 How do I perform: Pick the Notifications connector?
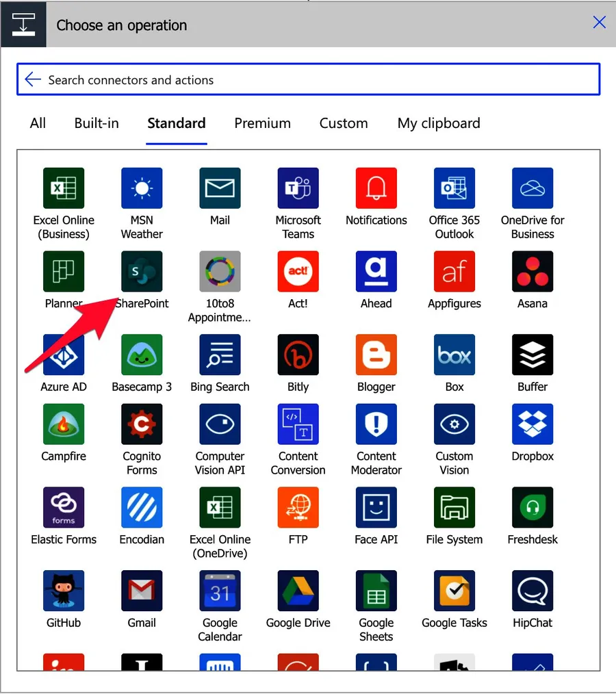tap(376, 188)
